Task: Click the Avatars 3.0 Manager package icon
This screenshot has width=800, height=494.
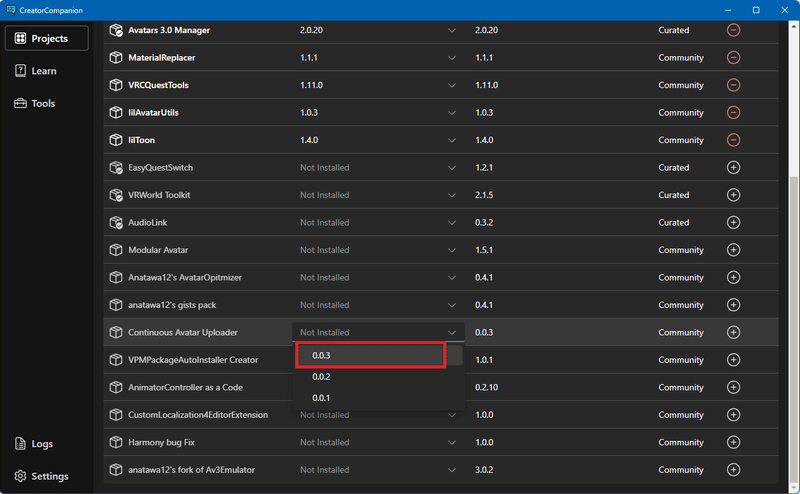Action: pyautogui.click(x=116, y=30)
